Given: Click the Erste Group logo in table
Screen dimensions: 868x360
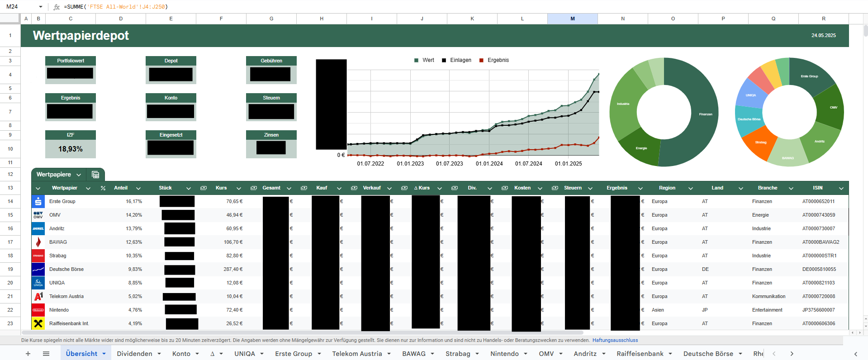Looking at the screenshot, I should pos(38,202).
